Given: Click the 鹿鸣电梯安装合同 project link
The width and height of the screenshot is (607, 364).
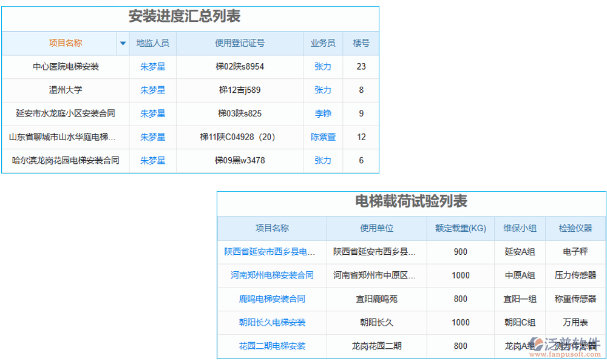Looking at the screenshot, I should coord(270,299).
